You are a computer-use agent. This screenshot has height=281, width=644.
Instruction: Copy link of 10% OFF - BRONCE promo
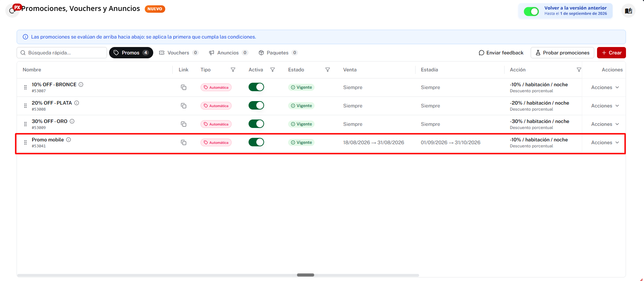point(184,87)
